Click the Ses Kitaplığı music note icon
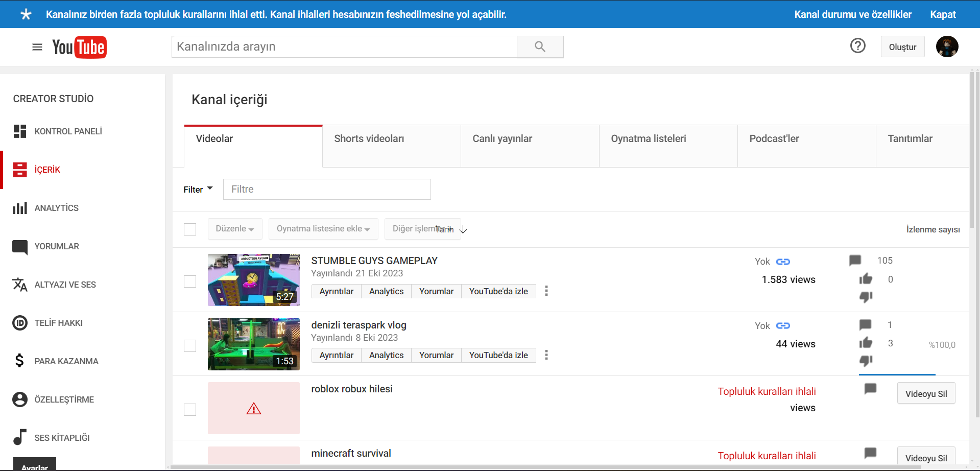Image resolution: width=980 pixels, height=471 pixels. click(x=19, y=437)
